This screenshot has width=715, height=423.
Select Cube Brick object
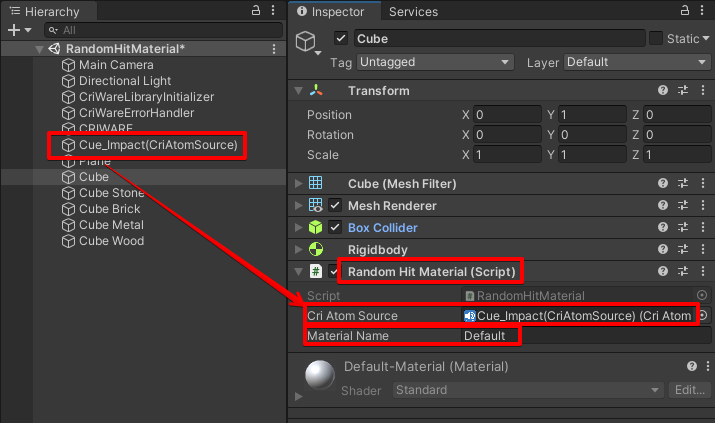(109, 209)
